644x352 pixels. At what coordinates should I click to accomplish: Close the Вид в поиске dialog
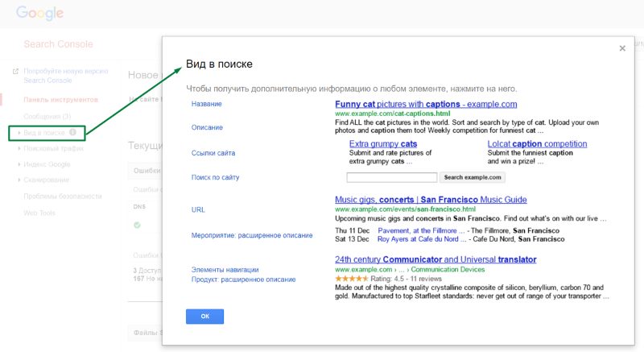(x=622, y=48)
